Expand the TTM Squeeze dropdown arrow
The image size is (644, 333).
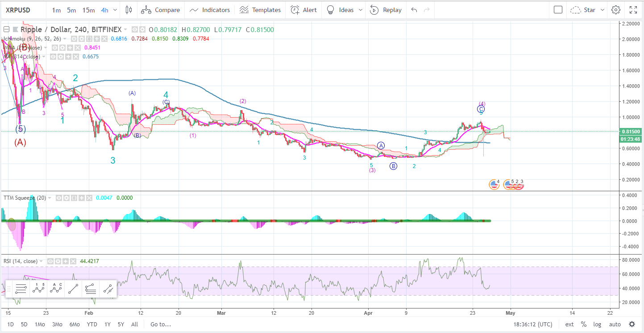coord(50,197)
